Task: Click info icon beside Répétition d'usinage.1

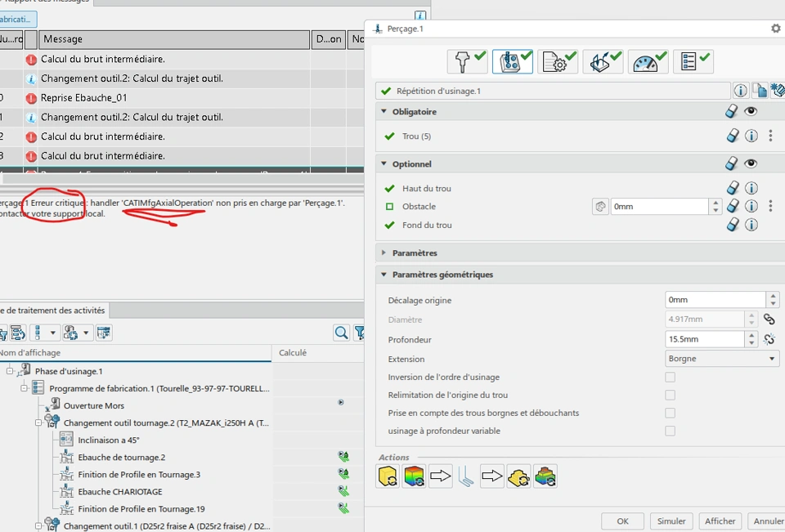Action: [741, 91]
